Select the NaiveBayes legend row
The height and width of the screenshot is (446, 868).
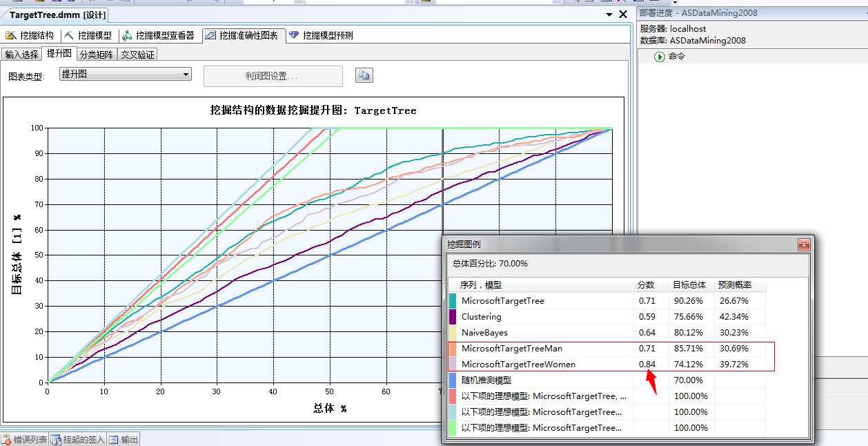pyautogui.click(x=607, y=333)
